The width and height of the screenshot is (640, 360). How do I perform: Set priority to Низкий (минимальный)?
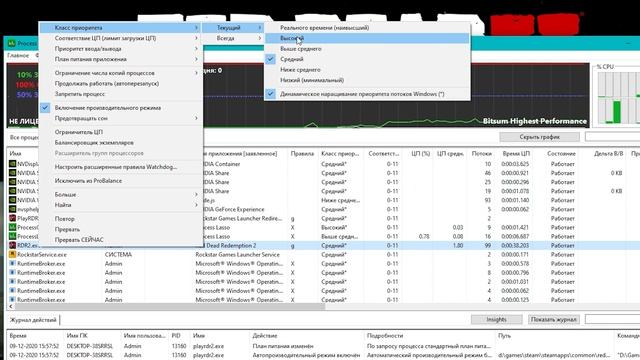367,80
